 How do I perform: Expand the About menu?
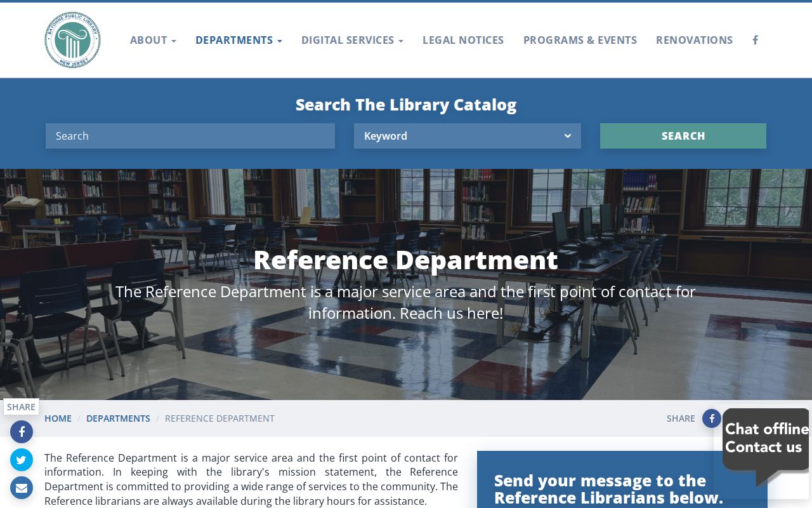(x=153, y=40)
